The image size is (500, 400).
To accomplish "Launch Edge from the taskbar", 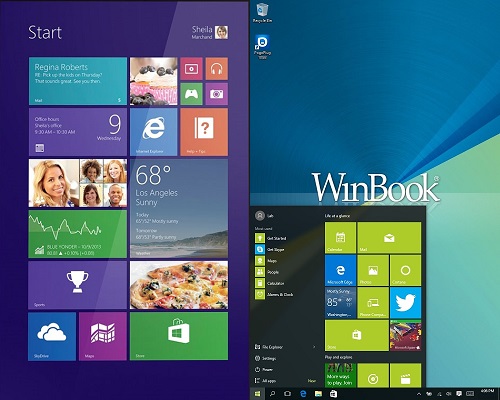I will pos(303,394).
